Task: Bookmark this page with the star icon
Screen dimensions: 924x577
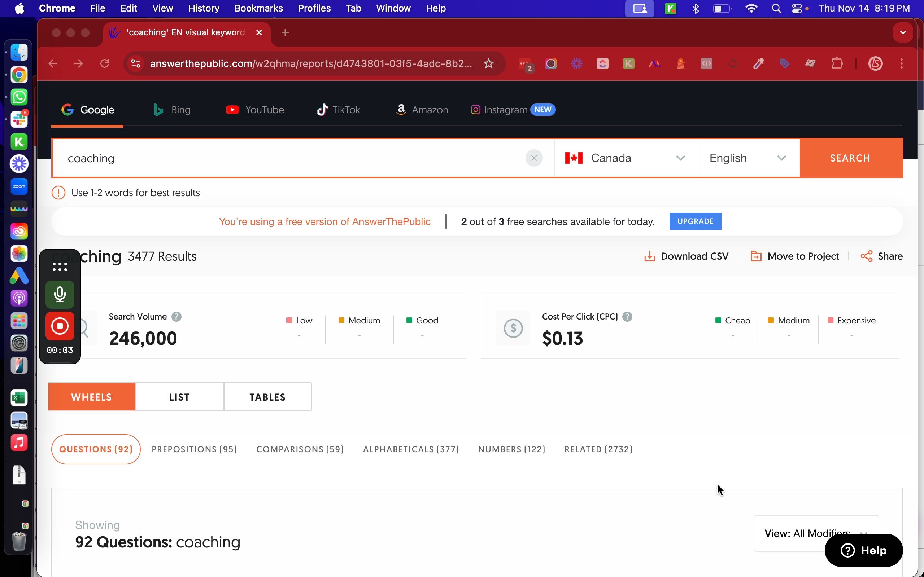Action: tap(489, 63)
